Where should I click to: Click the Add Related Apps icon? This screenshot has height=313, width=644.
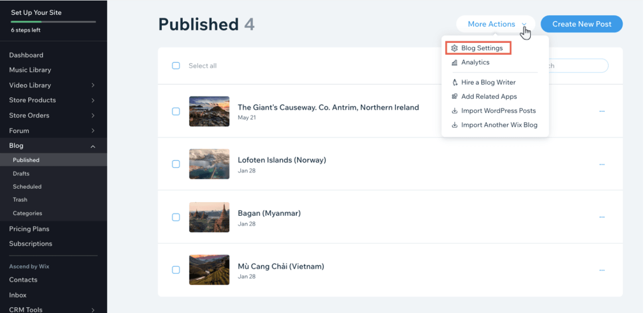(x=454, y=96)
